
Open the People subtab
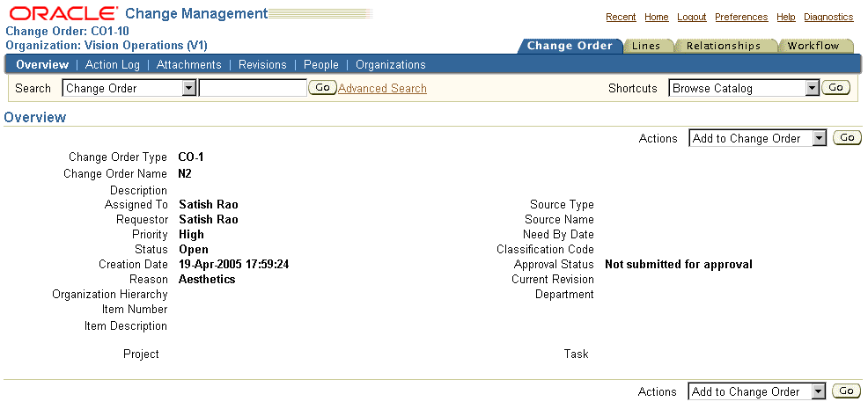321,65
